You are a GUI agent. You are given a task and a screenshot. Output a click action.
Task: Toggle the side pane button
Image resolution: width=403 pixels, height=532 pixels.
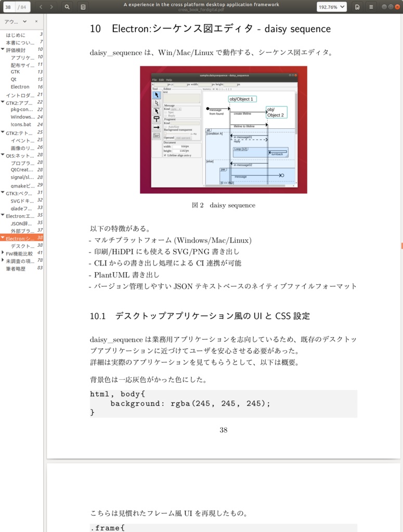coord(83,7)
